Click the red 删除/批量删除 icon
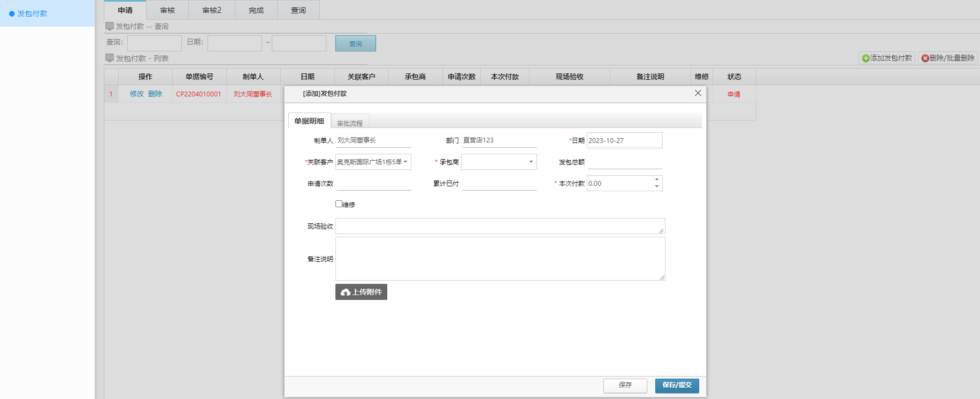 click(x=925, y=58)
